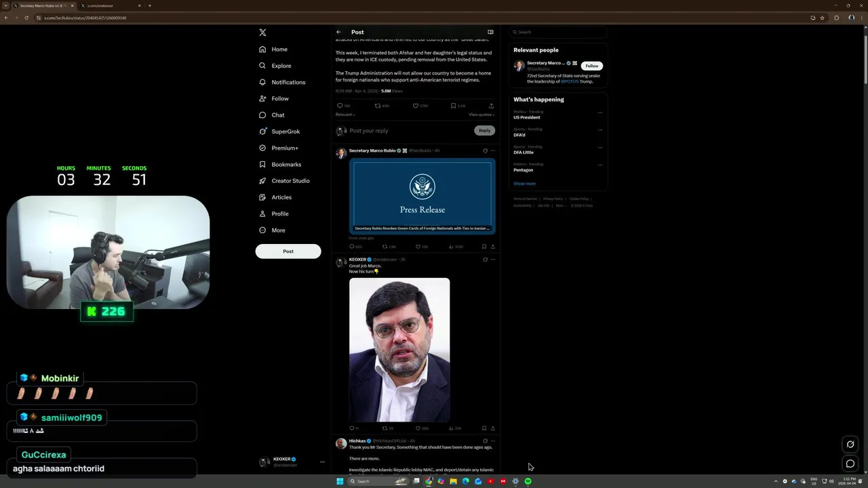Click Show more under What's happening
Image resolution: width=868 pixels, height=488 pixels.
524,184
